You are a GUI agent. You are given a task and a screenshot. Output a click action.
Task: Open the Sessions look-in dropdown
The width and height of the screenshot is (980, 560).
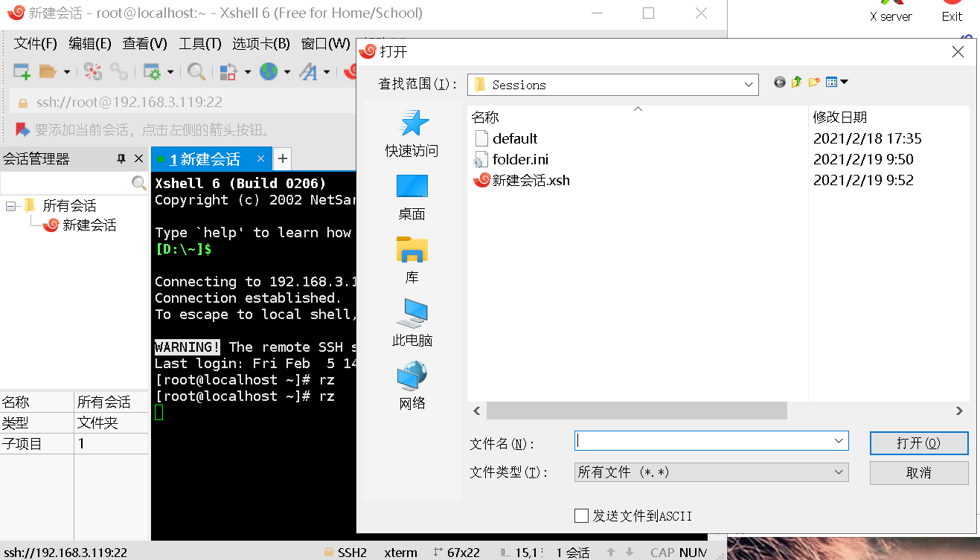tap(749, 85)
